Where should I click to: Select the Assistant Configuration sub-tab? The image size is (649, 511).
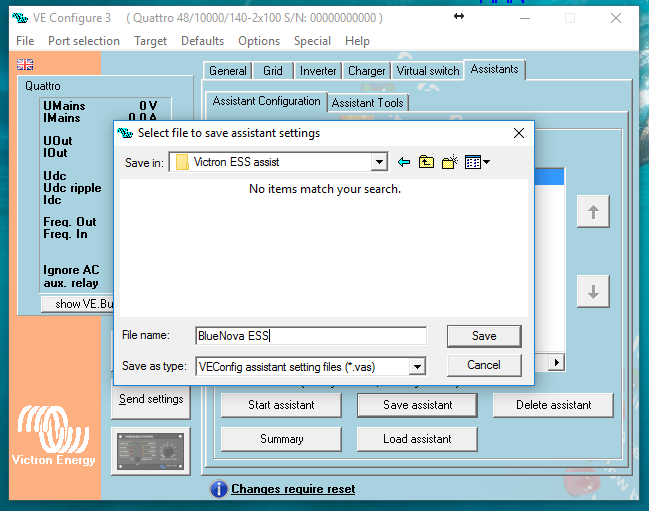pyautogui.click(x=266, y=101)
